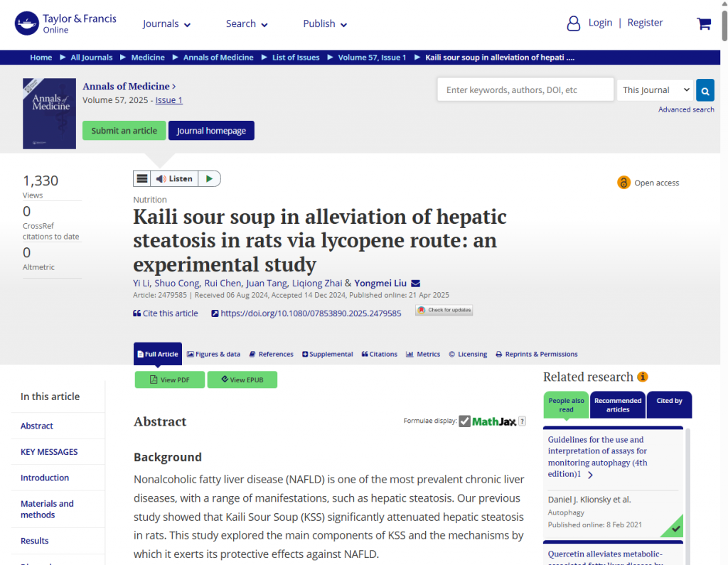Open the shopping cart icon
Image resolution: width=728 pixels, height=565 pixels.
click(x=704, y=23)
